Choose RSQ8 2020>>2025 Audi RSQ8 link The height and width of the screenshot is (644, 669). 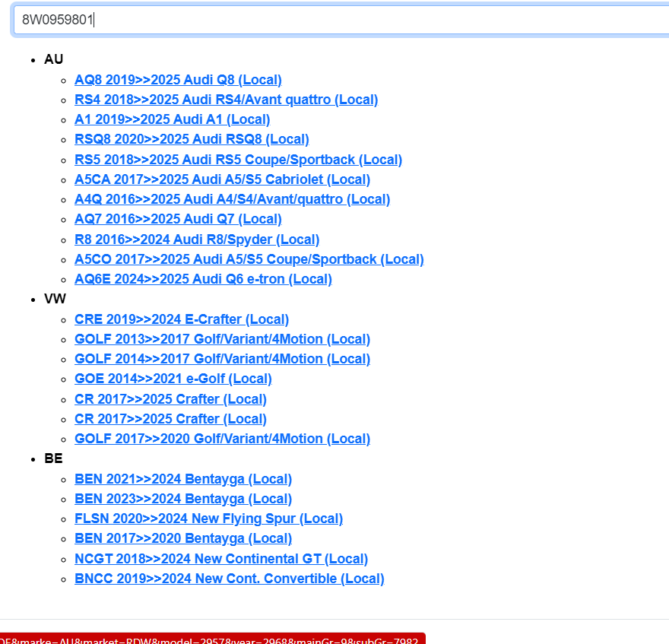tap(192, 139)
